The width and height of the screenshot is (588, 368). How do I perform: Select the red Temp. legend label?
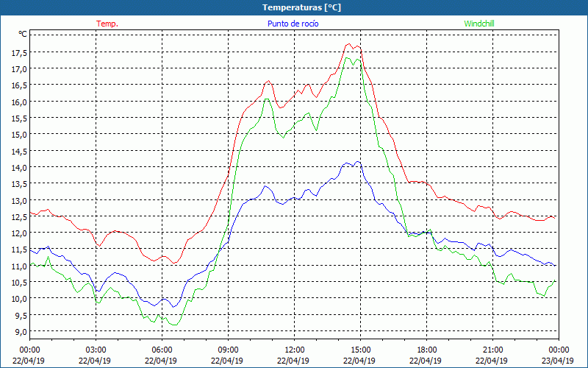[x=107, y=24]
